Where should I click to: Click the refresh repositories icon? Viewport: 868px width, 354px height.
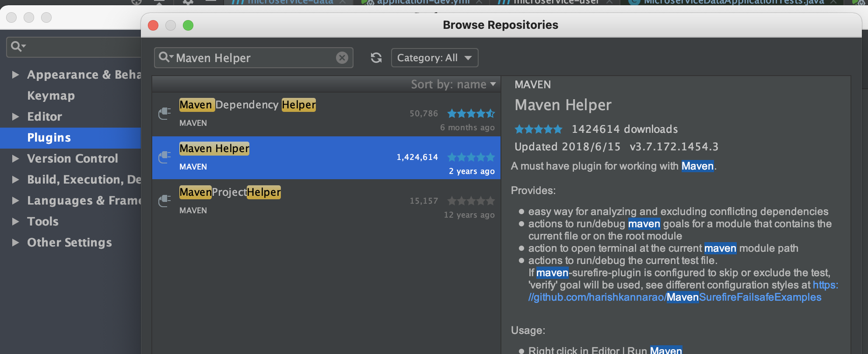click(x=376, y=58)
